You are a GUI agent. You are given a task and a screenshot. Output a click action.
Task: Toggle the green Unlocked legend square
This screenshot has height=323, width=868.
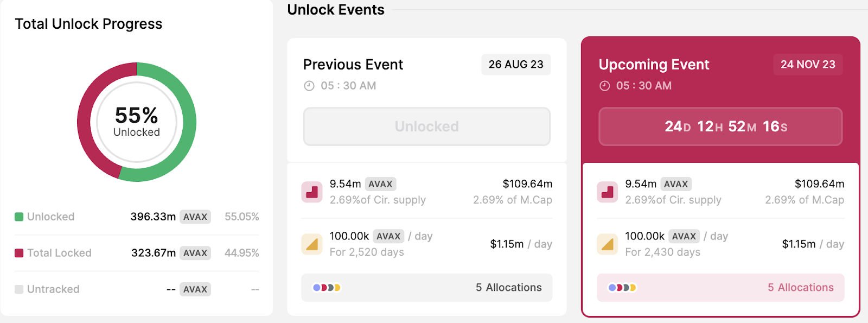tap(19, 217)
